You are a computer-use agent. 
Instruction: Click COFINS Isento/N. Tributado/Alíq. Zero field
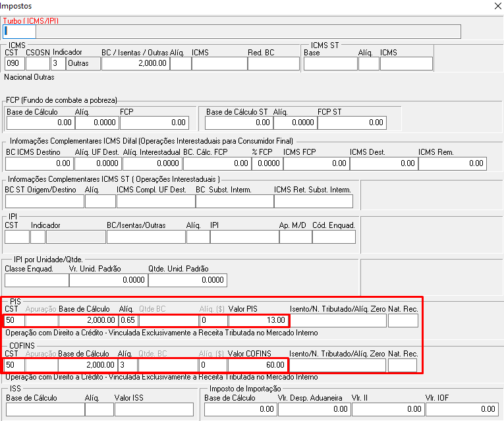(337, 365)
